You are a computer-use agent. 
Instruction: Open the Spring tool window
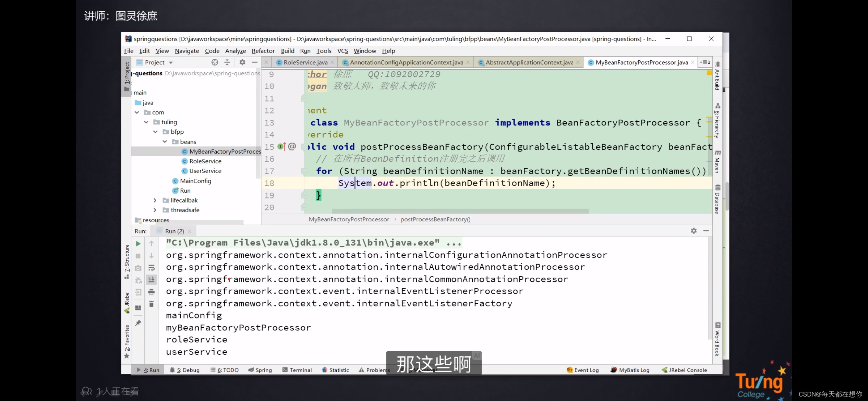(x=260, y=370)
